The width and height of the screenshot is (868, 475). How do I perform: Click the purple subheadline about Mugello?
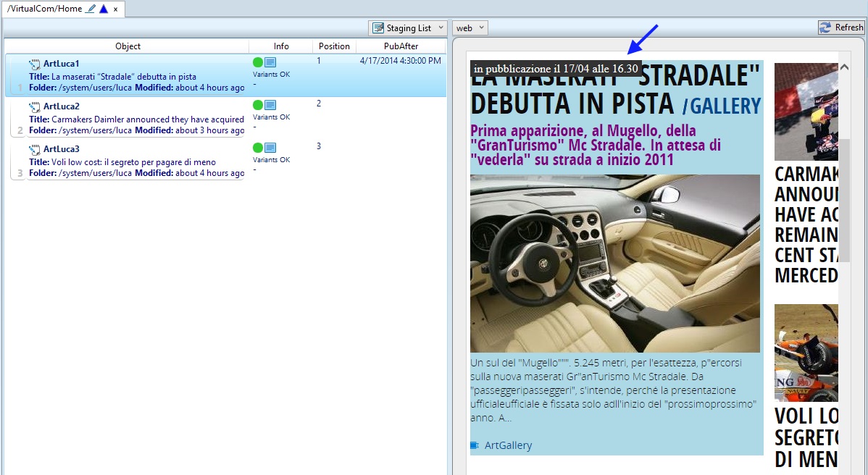[x=596, y=146]
